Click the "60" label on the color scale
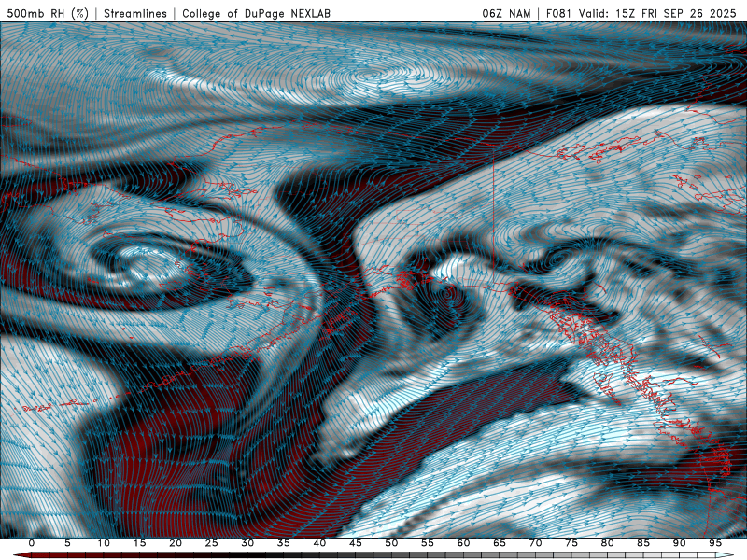Screen dimensions: 747x560 (463, 543)
